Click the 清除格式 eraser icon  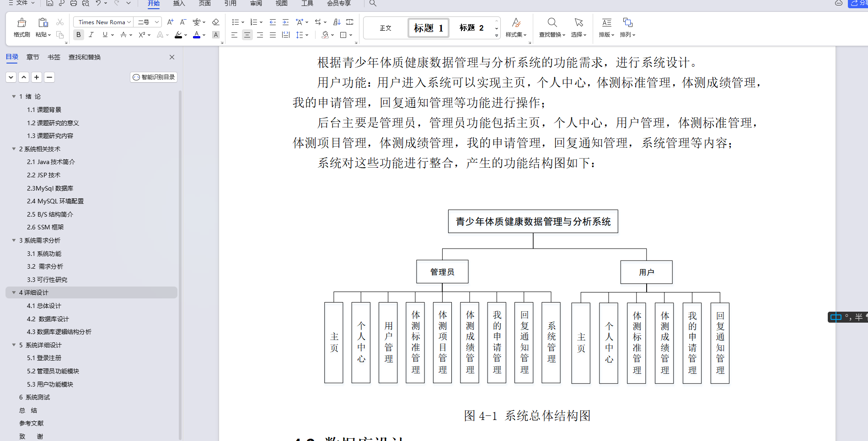(x=215, y=21)
